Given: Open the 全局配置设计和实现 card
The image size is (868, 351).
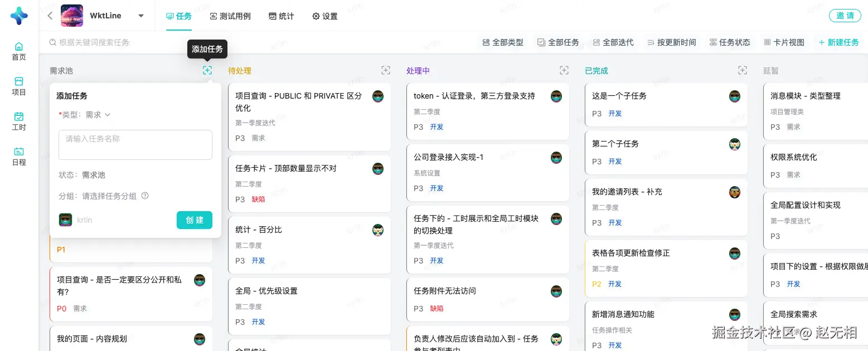Looking at the screenshot, I should click(816, 221).
